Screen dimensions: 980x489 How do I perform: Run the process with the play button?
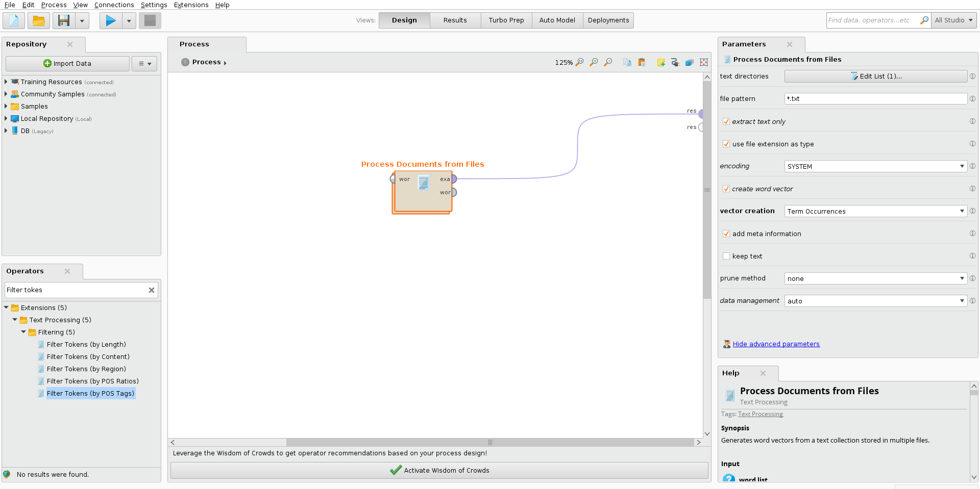tap(111, 20)
